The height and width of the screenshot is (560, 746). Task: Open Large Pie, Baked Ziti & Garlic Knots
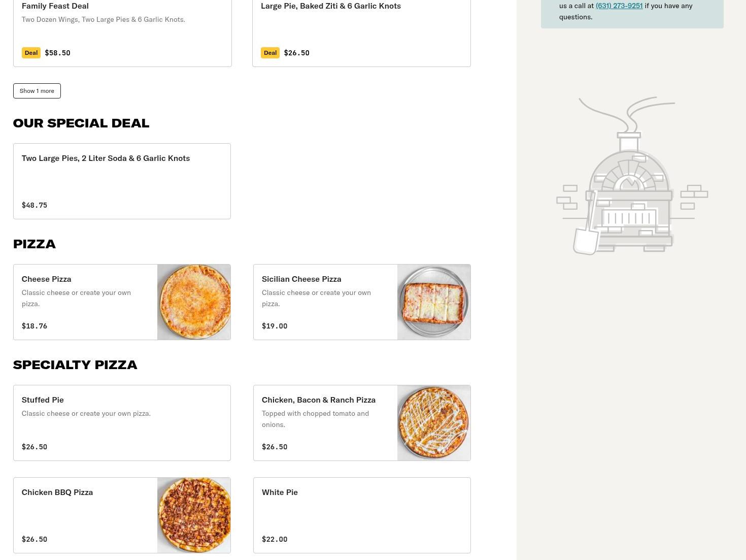click(331, 6)
